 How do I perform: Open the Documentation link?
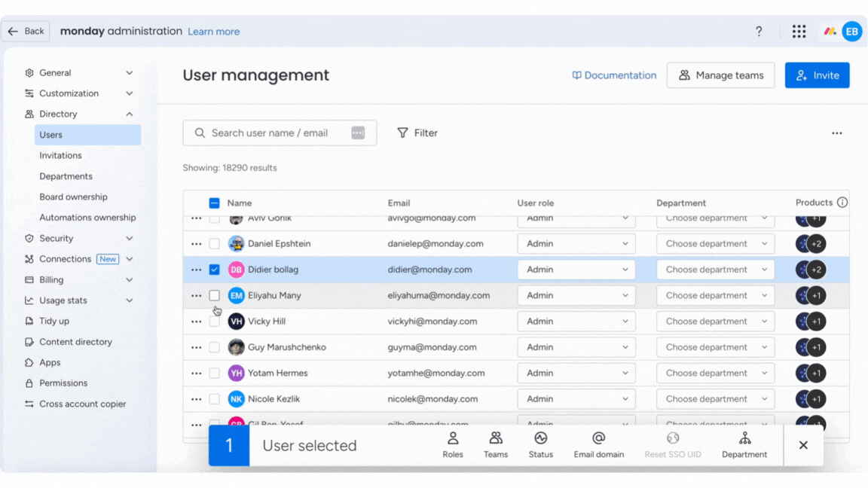(614, 75)
